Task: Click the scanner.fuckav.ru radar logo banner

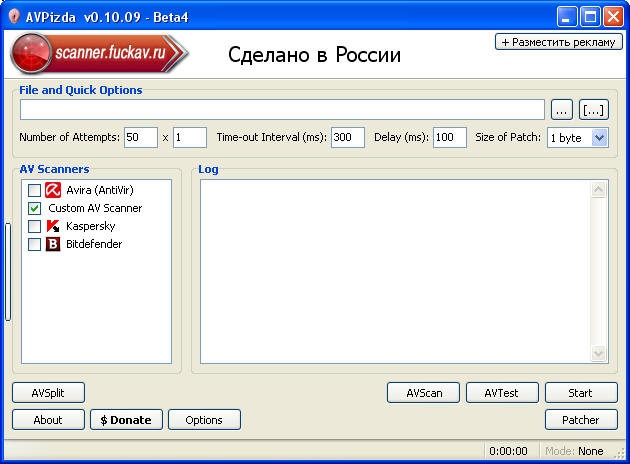Action: click(x=99, y=53)
